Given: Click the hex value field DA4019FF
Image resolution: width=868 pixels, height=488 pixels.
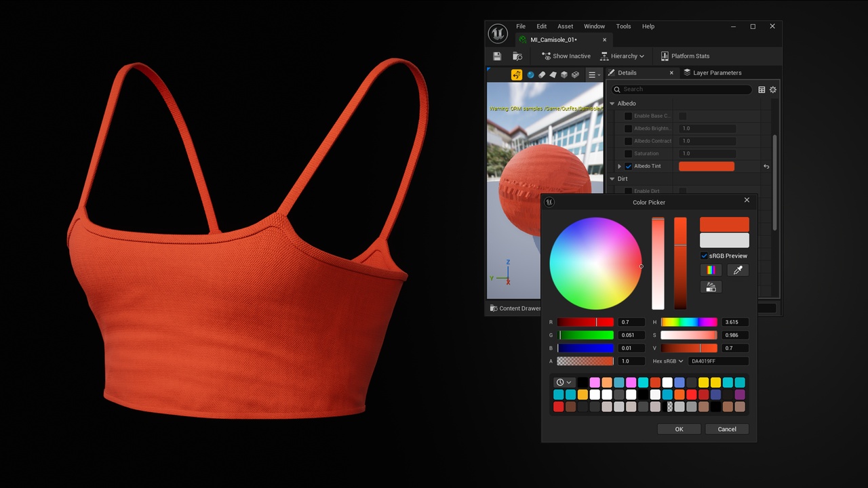Looking at the screenshot, I should tap(718, 361).
